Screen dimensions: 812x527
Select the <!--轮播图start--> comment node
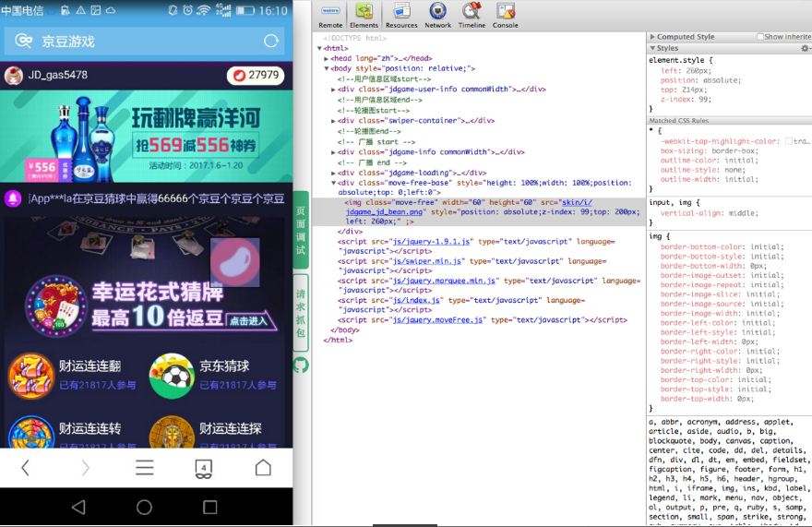[x=373, y=111]
